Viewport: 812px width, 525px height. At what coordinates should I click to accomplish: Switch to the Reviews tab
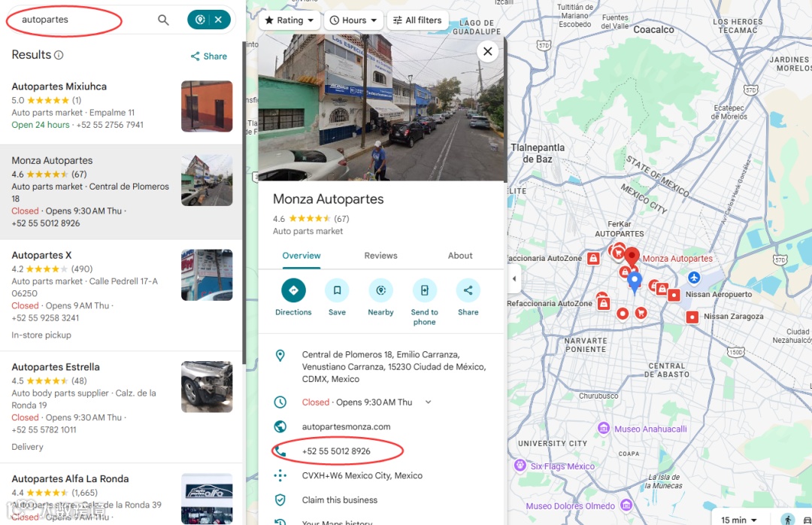coord(380,256)
